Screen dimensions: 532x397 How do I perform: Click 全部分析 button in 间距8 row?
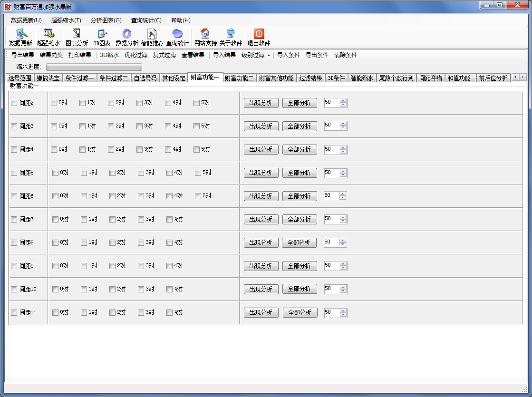coord(300,242)
